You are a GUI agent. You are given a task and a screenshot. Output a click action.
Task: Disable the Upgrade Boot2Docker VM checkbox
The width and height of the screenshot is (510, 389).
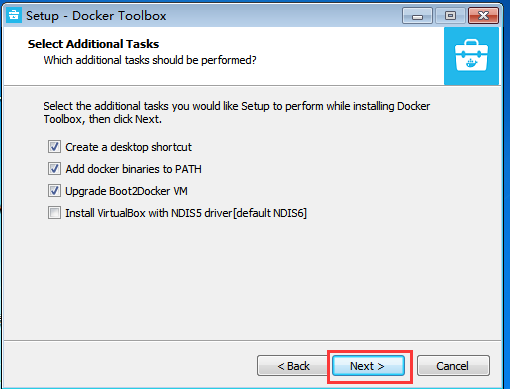(54, 191)
